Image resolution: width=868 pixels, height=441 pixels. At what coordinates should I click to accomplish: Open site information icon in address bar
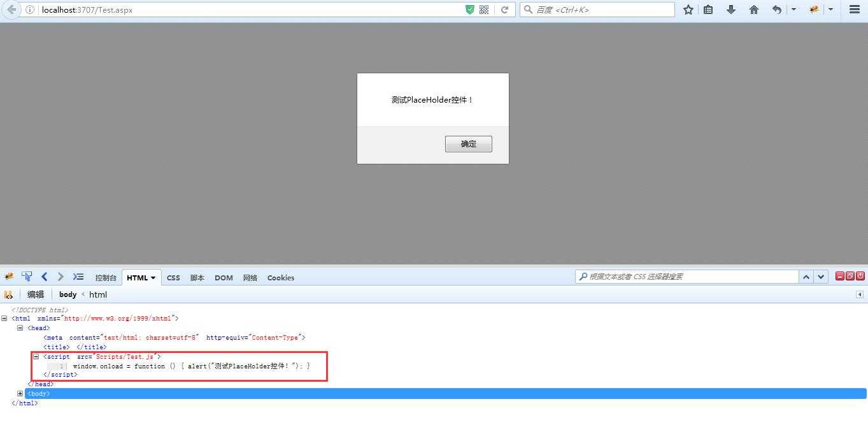tap(30, 10)
